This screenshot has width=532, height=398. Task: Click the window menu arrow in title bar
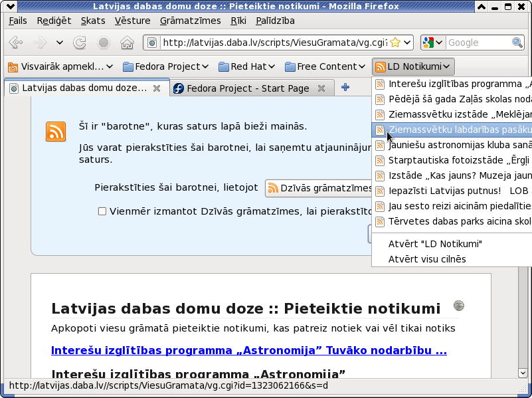click(11, 6)
